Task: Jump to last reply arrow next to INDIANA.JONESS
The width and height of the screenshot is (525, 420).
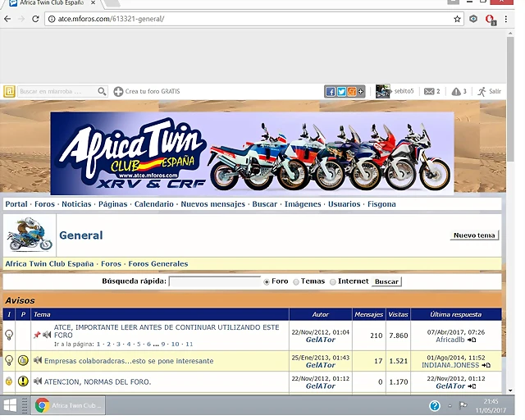Action: 486,365
